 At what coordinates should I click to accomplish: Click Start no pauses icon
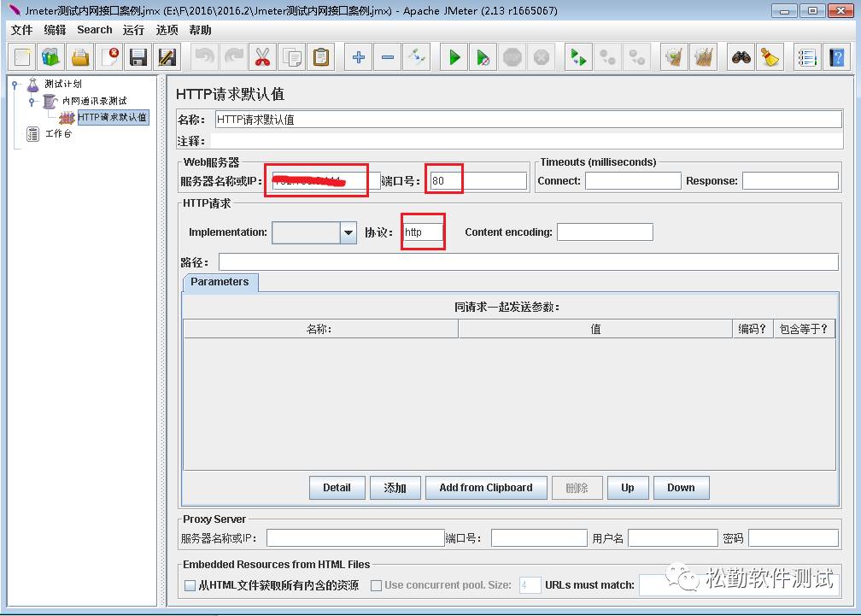click(483, 57)
